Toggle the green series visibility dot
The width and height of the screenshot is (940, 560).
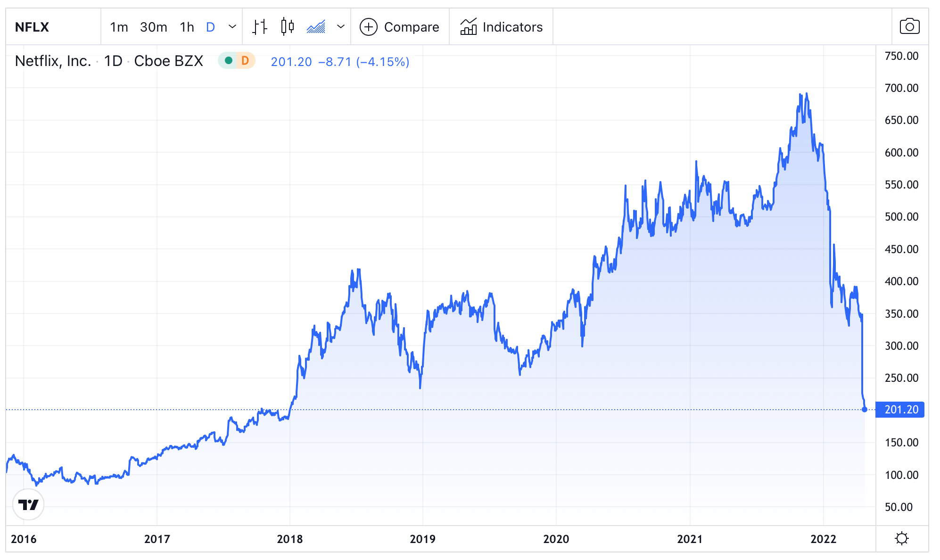pyautogui.click(x=228, y=61)
